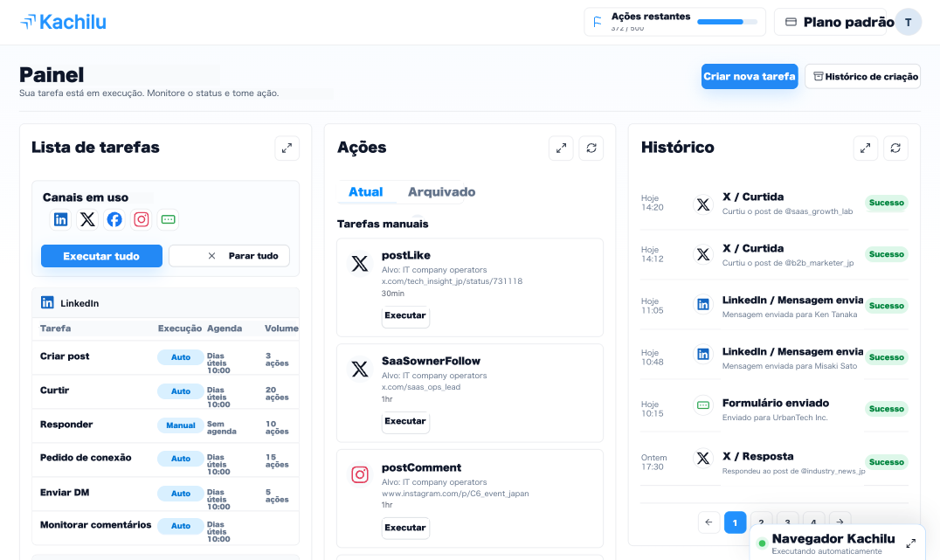Click the Executar tudo button
The width and height of the screenshot is (940, 560).
(101, 256)
